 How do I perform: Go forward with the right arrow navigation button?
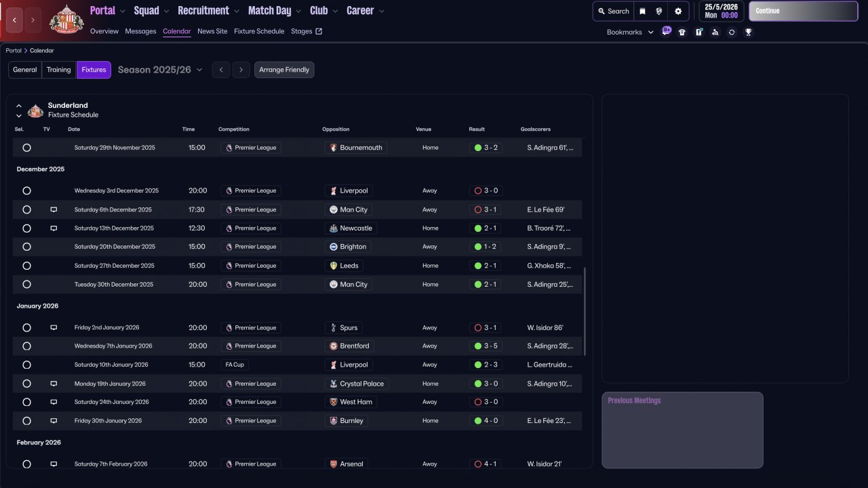click(33, 20)
